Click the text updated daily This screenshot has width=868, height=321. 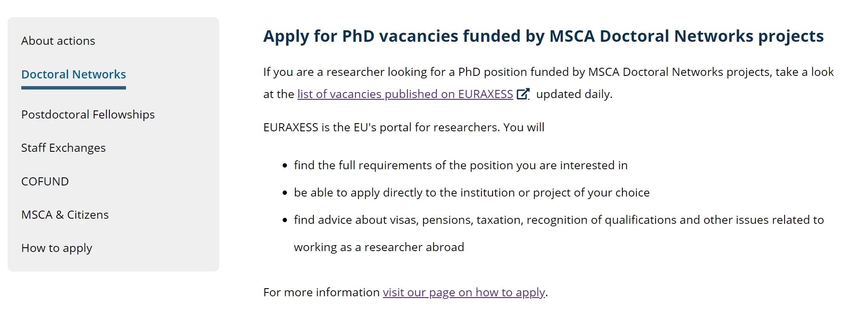coord(574,94)
